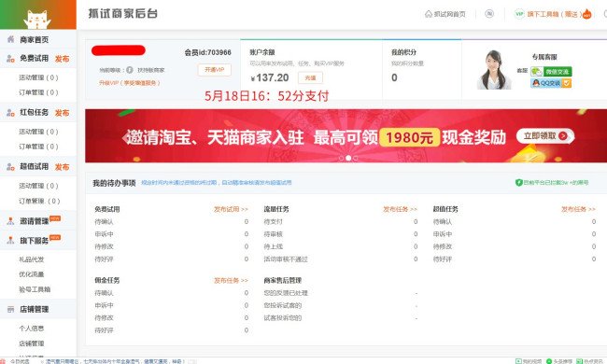Click 发布 next to 红包任务
Screen dimensions: 607x364
pyautogui.click(x=62, y=113)
